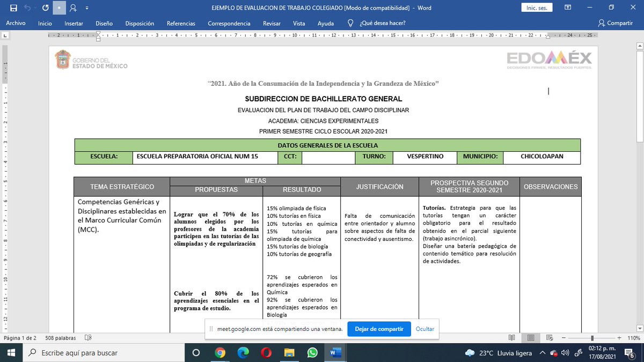Click the CHICOLOAPAN table cell
Viewport: 644px width, 362px height.
542,157
